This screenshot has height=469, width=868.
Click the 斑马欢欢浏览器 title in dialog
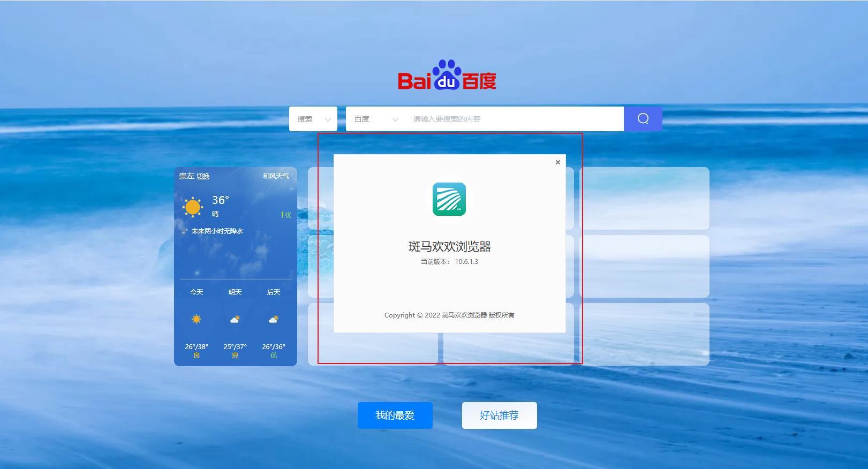450,247
